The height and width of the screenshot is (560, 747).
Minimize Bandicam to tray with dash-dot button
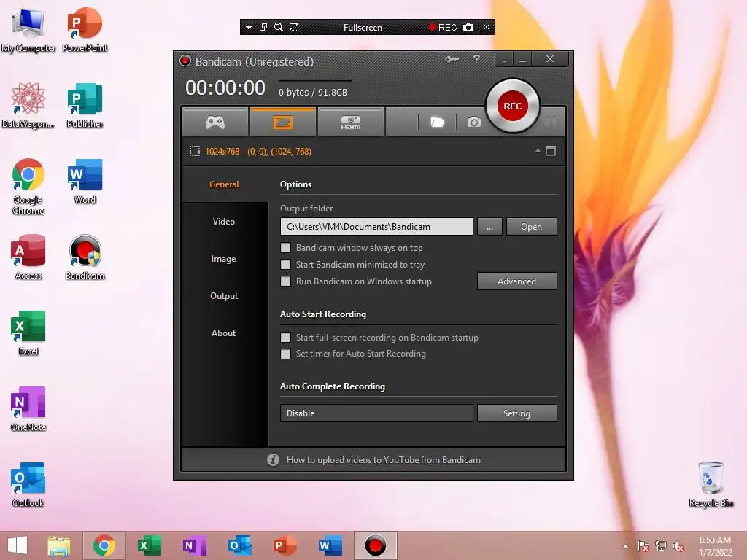504,60
